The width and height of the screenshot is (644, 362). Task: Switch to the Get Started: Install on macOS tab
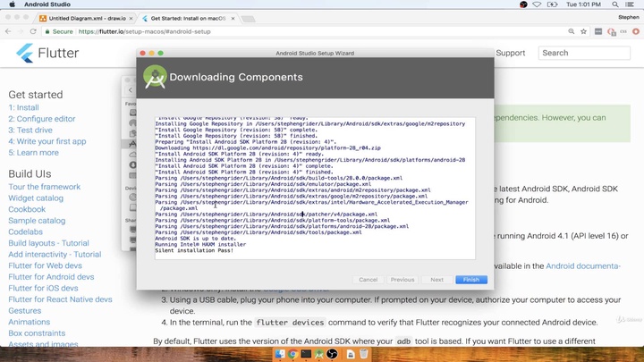point(188,18)
